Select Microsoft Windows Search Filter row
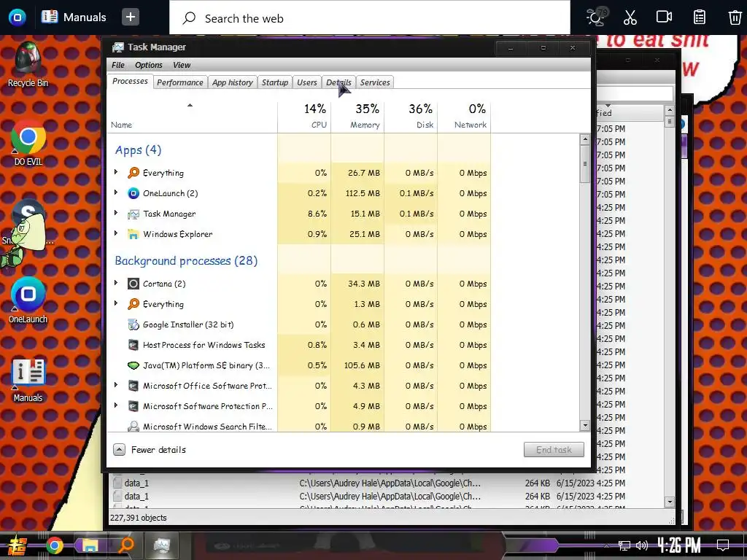 (x=299, y=426)
